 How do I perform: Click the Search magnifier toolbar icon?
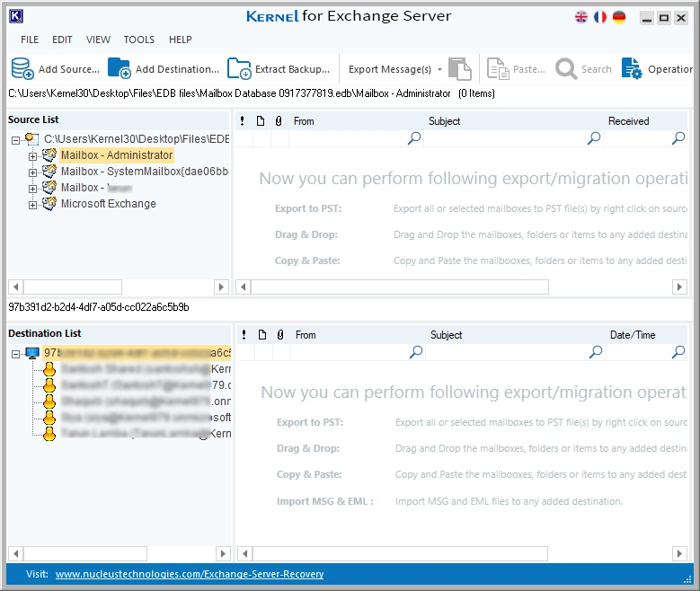tap(566, 68)
